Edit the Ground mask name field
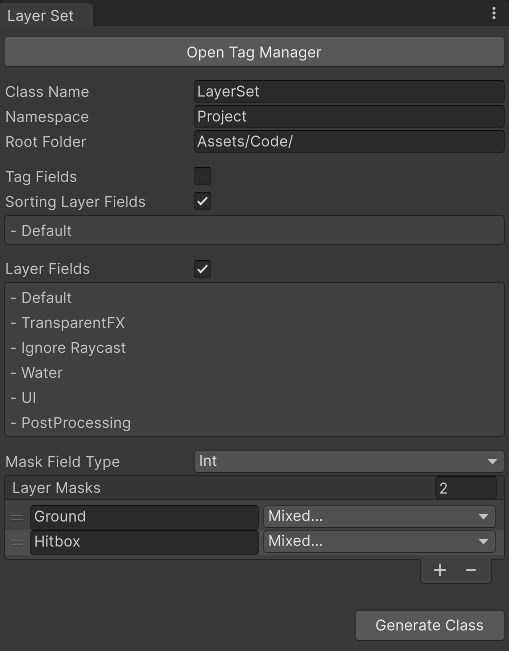The height and width of the screenshot is (651, 509). click(x=144, y=517)
